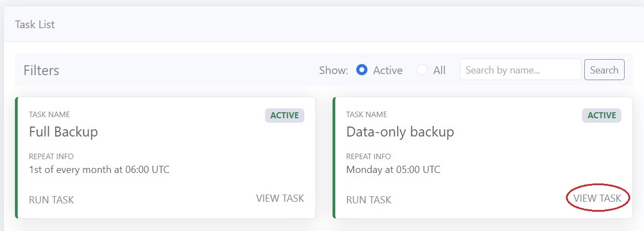The image size is (644, 231).
Task: Select the All radio button
Action: point(423,70)
